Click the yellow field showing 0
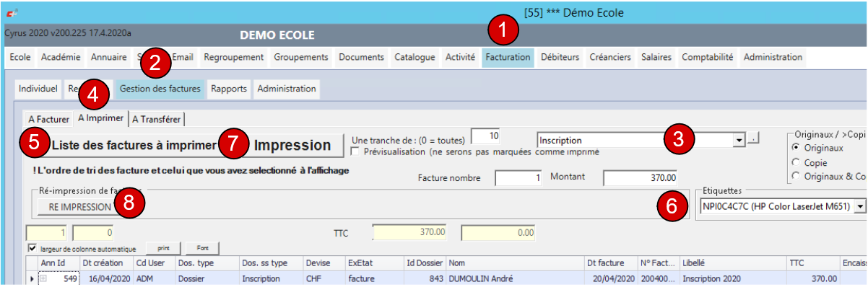 tap(93, 232)
